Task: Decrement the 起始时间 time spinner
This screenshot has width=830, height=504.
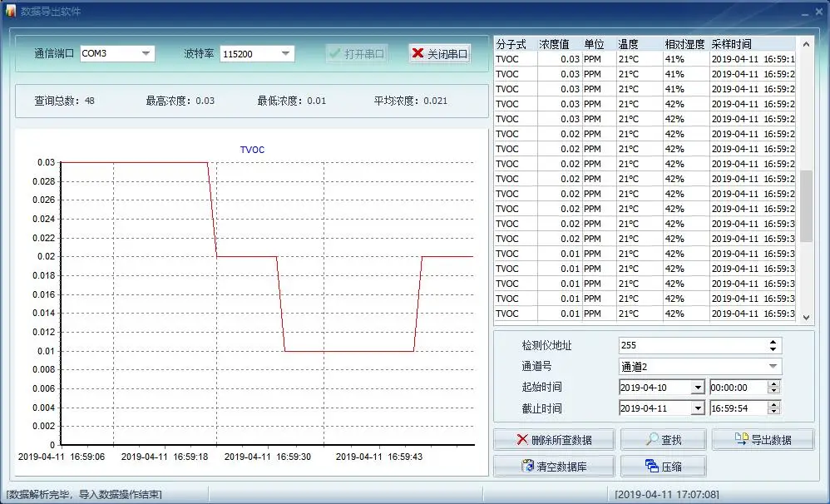Action: tap(774, 391)
